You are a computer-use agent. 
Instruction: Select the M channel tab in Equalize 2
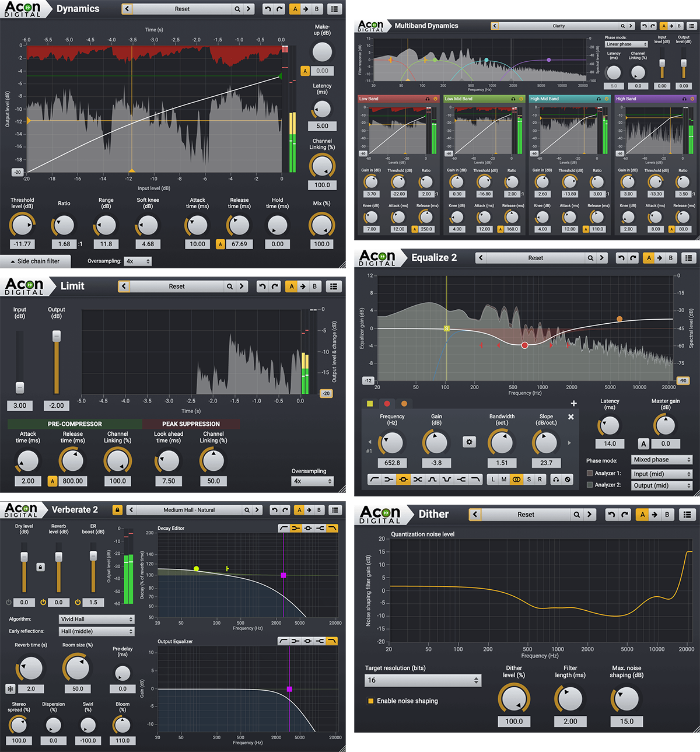coord(503,479)
